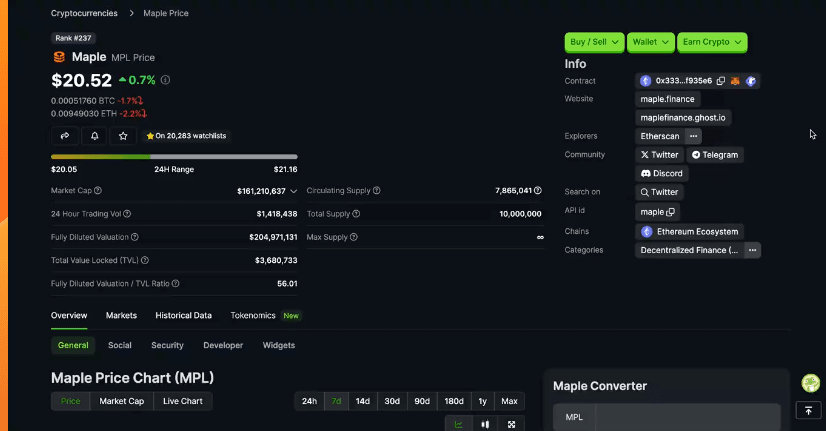The image size is (826, 431).
Task: Select the Developer sub-tab
Action: click(223, 345)
